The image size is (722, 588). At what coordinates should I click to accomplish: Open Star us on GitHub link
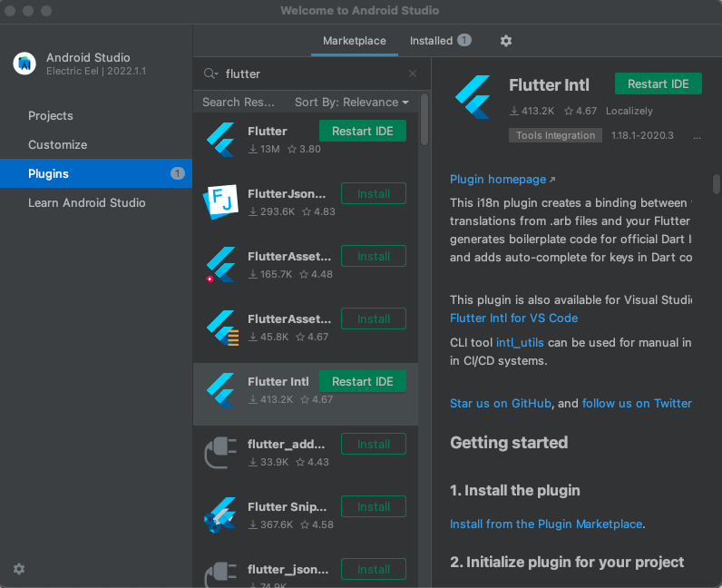click(501, 403)
